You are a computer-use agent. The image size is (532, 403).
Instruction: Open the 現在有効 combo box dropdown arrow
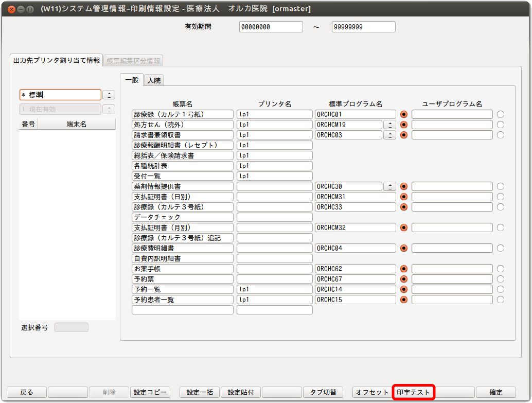(109, 109)
